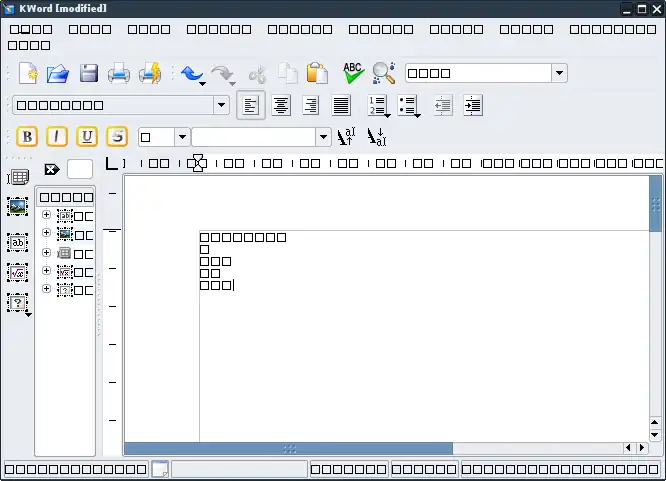Open the second menu in menu bar
666x481 pixels.
point(89,30)
